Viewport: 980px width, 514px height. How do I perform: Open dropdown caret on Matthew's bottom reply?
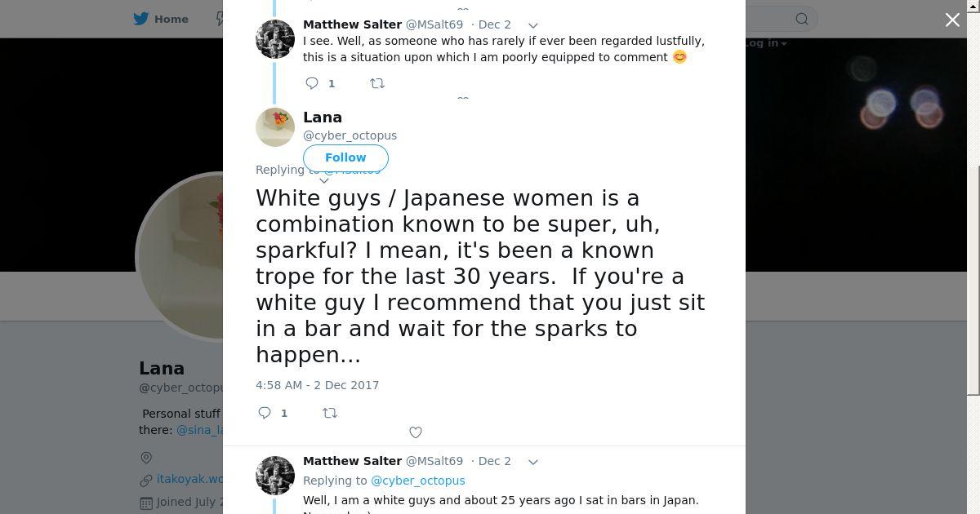tap(533, 462)
